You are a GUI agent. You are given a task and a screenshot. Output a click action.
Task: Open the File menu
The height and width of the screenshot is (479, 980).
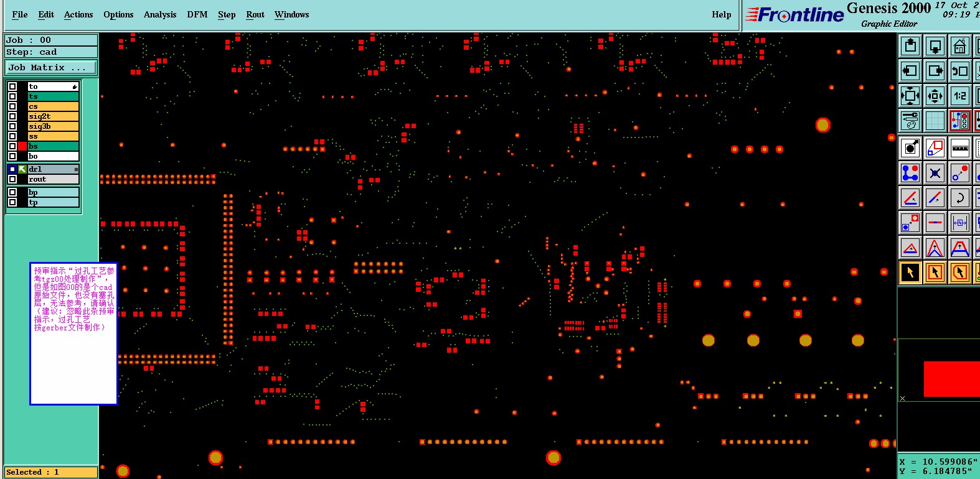pyautogui.click(x=20, y=14)
